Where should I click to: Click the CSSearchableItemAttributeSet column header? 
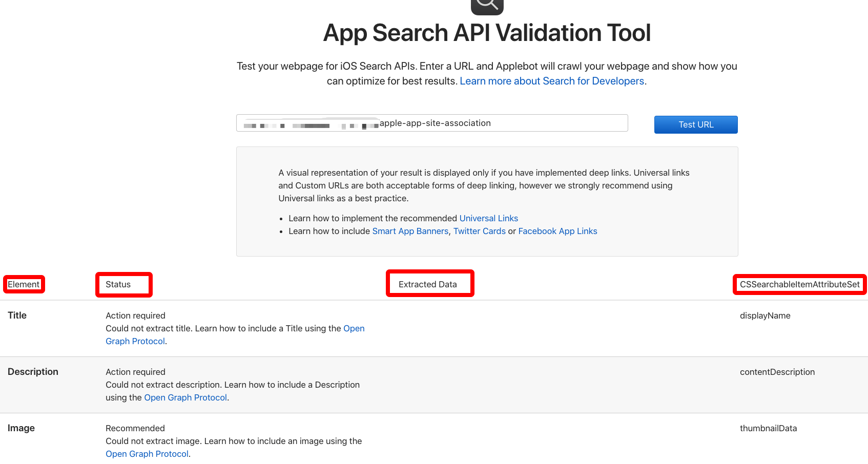coord(800,284)
